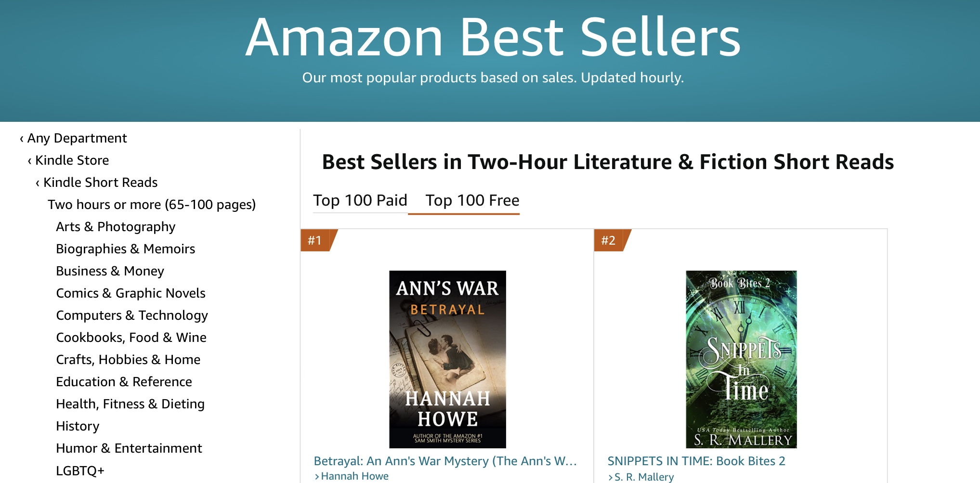Navigate up to Kindle Store
This screenshot has height=483, width=980.
72,160
